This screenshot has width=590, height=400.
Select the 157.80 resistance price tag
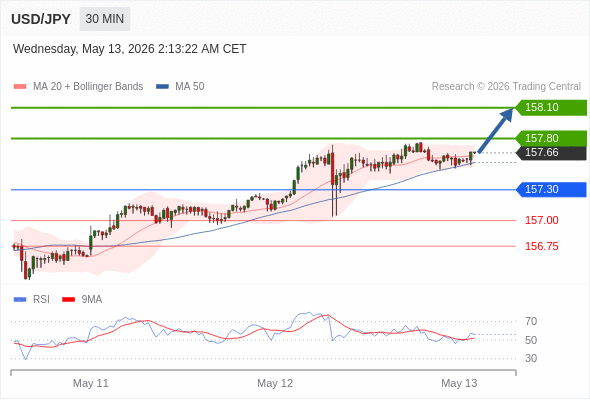click(x=551, y=138)
